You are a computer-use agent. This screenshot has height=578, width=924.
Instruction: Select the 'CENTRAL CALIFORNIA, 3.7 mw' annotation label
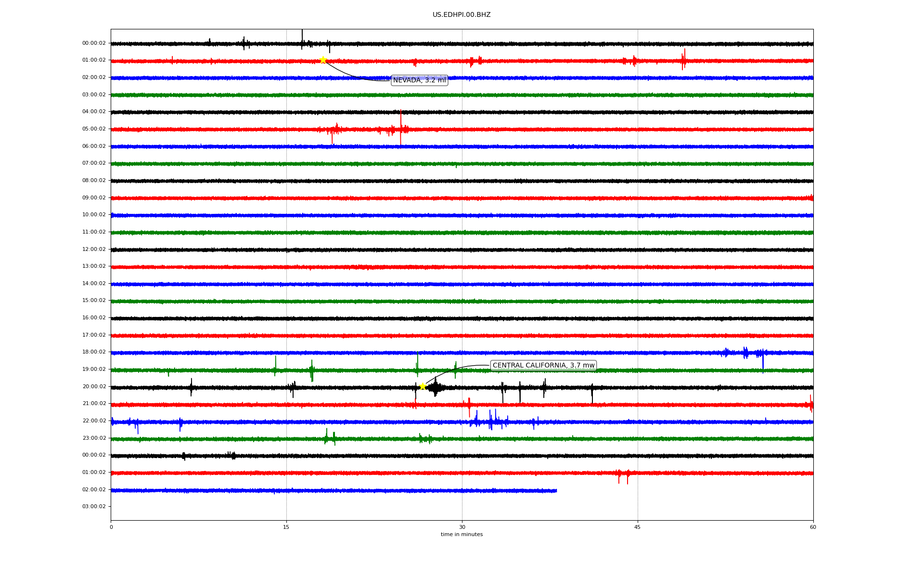pos(543,366)
